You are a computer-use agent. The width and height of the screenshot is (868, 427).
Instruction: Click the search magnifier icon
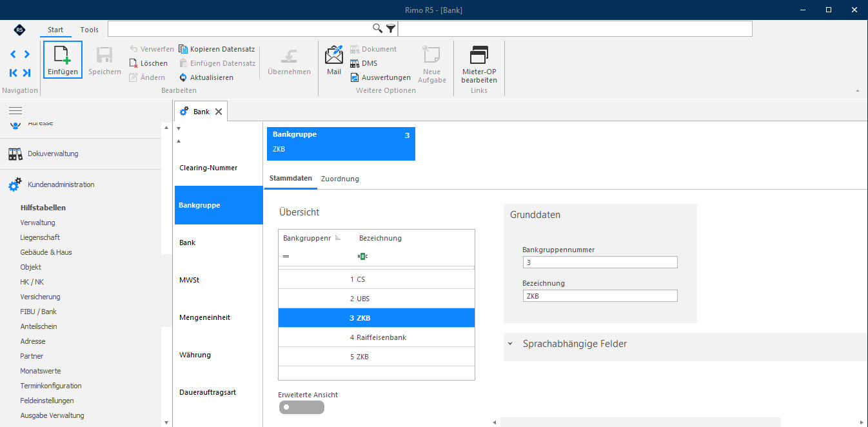pyautogui.click(x=378, y=28)
